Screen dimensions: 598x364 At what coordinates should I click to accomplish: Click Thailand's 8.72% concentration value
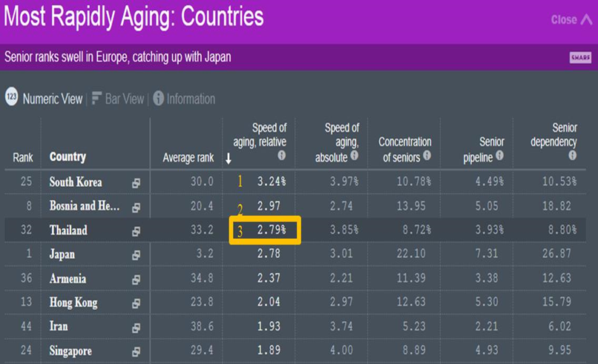pyautogui.click(x=417, y=230)
